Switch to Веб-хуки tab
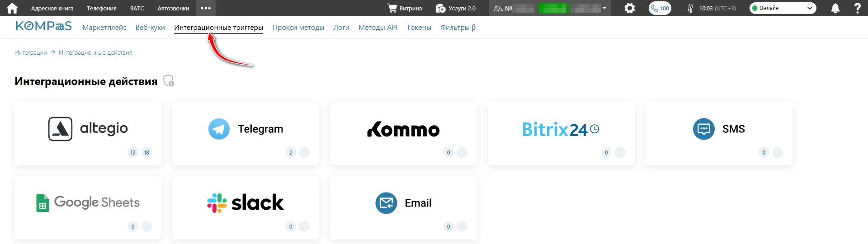 (x=150, y=28)
